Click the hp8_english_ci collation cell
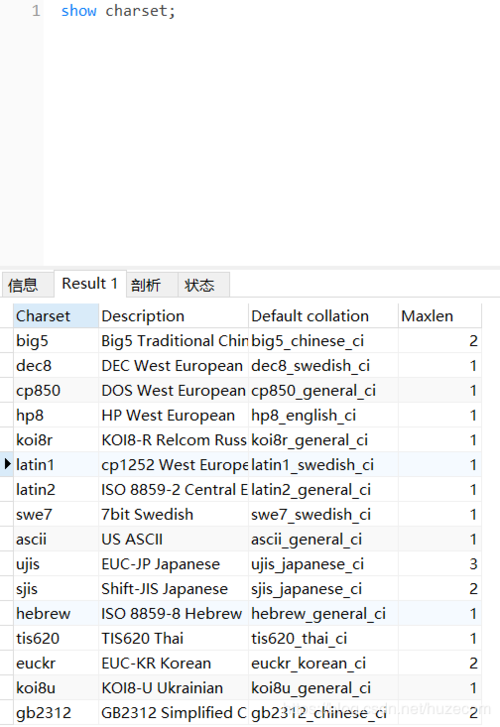The height and width of the screenshot is (727, 500). 323,415
